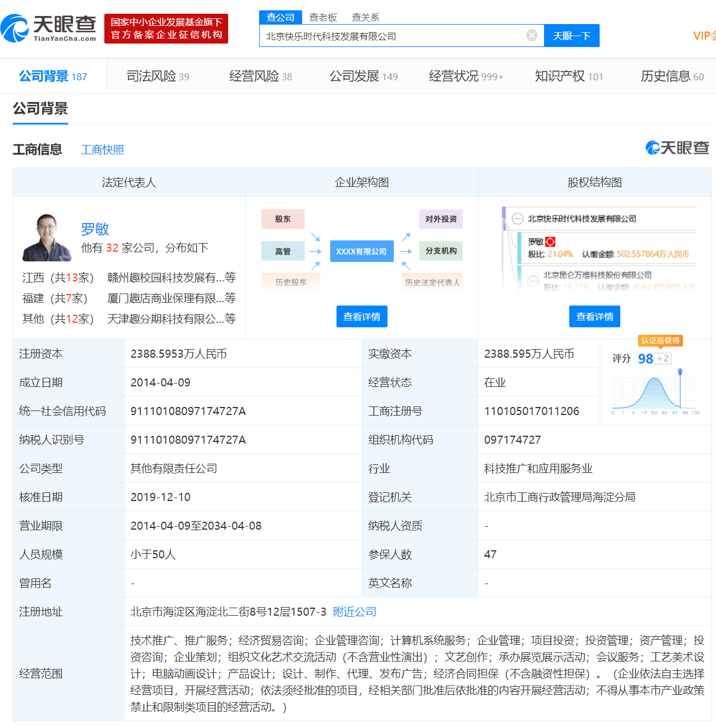Open the 附近公司 link

[x=353, y=612]
